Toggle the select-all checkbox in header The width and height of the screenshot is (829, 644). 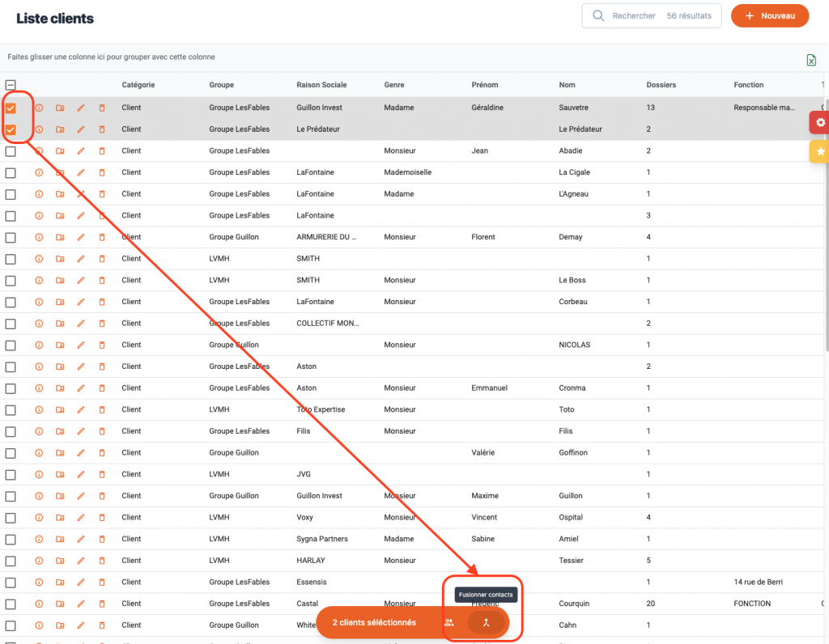click(11, 85)
